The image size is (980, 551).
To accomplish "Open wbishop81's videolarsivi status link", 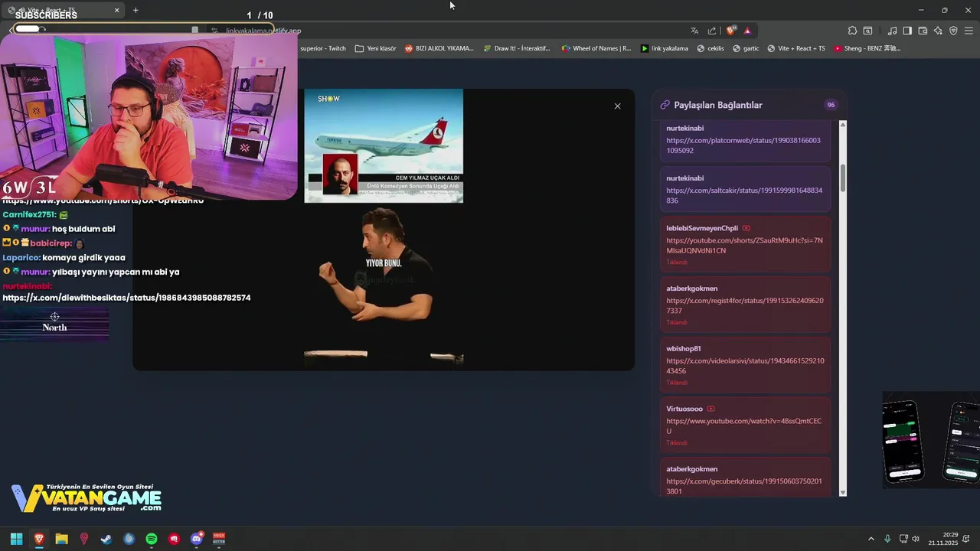I will 745,366.
